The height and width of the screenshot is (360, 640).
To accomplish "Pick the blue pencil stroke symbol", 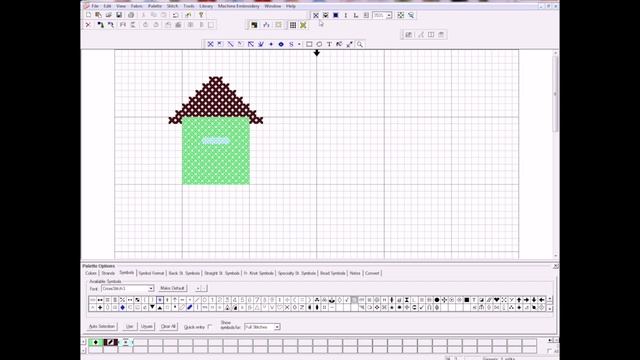I will click(190, 307).
